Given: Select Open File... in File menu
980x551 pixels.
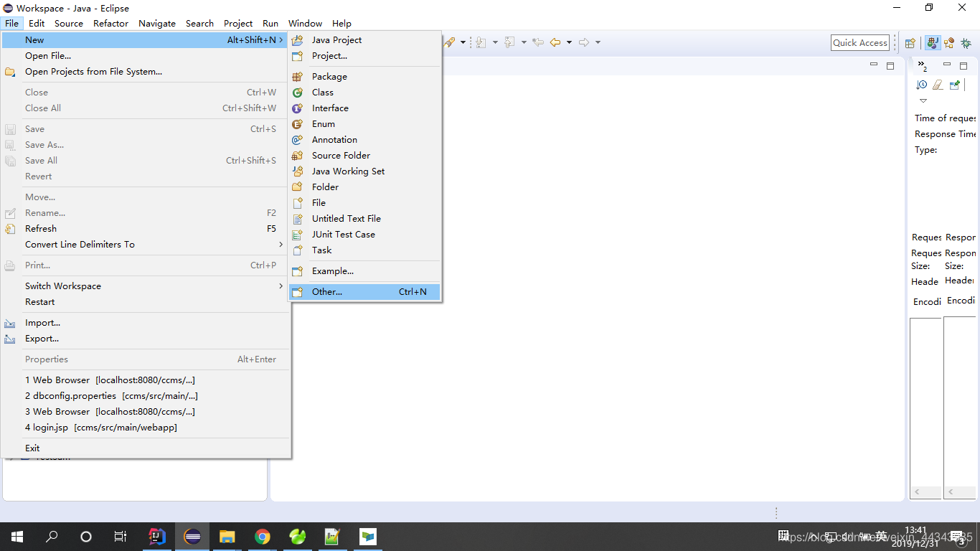Looking at the screenshot, I should [146, 56].
